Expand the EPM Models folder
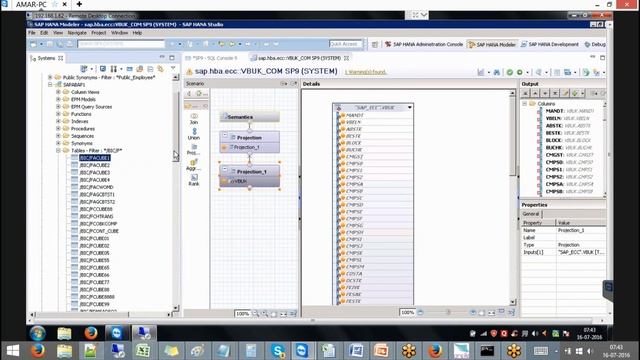This screenshot has height=360, width=640. click(x=58, y=99)
